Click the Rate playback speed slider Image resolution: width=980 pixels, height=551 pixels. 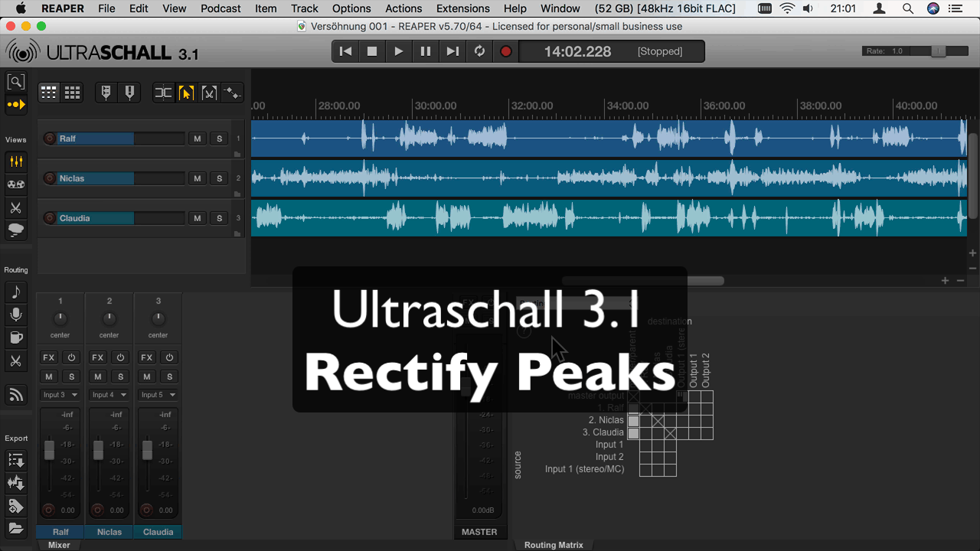938,51
